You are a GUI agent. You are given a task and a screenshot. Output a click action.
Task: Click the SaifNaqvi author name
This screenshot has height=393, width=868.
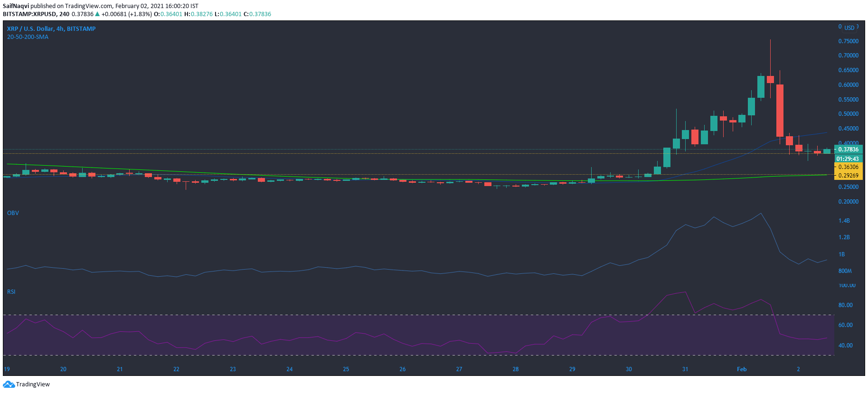16,6
